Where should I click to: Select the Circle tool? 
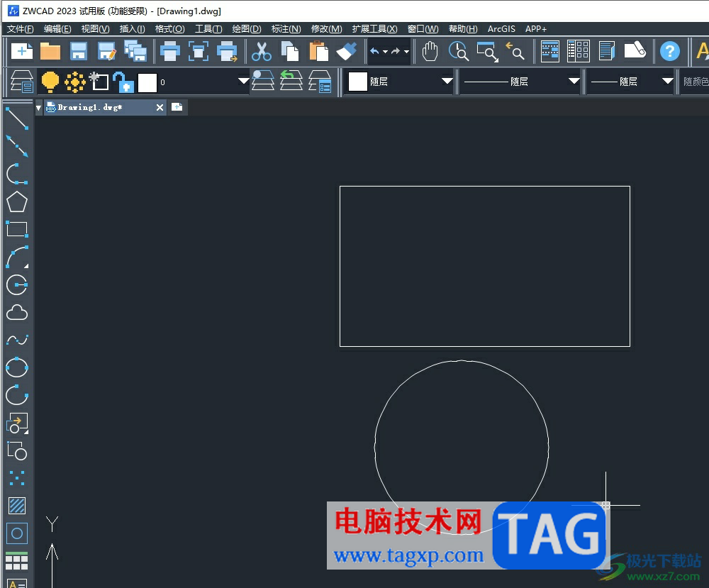tap(17, 285)
